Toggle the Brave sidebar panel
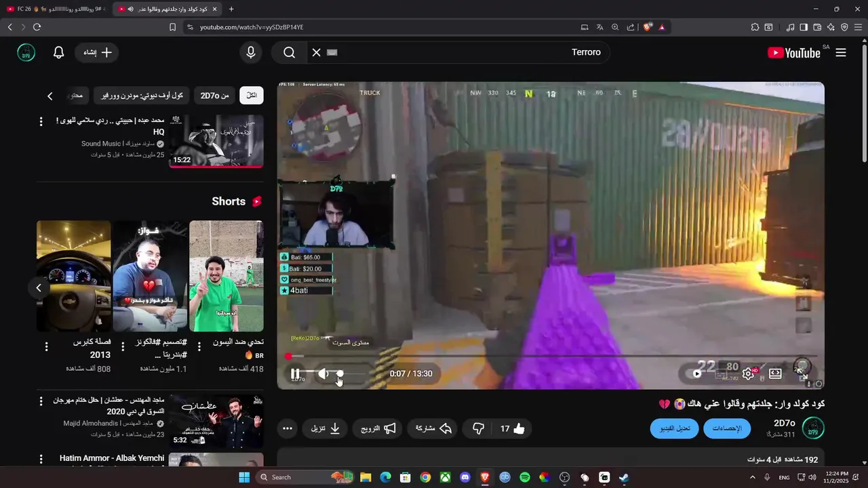Viewport: 868px width, 488px height. point(804,27)
